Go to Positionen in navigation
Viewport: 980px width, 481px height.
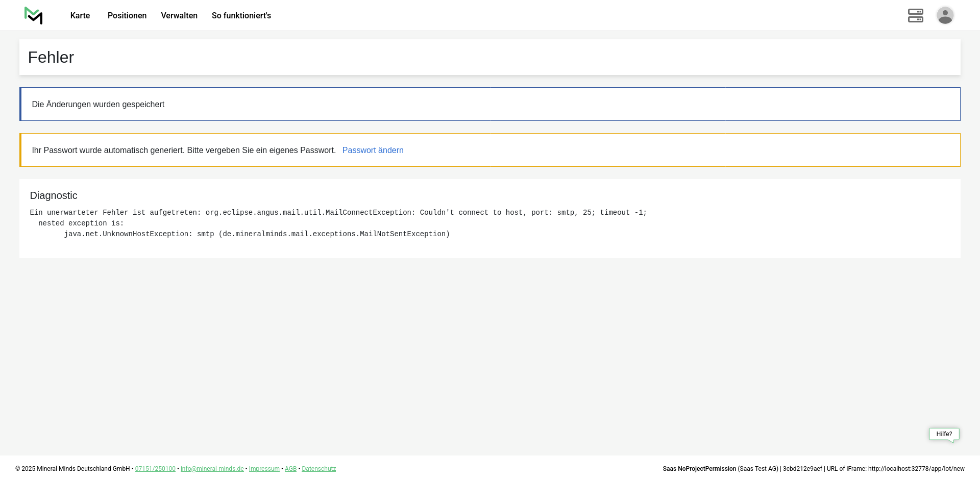pyautogui.click(x=127, y=16)
